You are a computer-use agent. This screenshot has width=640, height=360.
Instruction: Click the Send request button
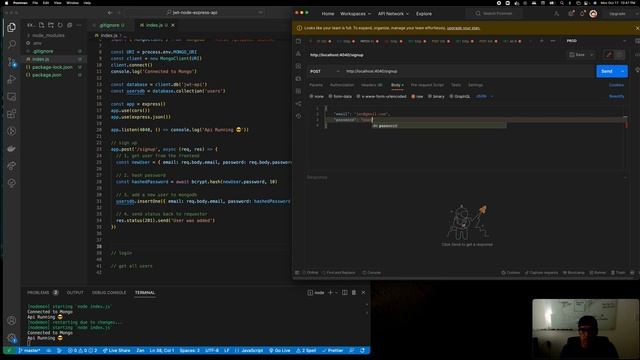[607, 71]
